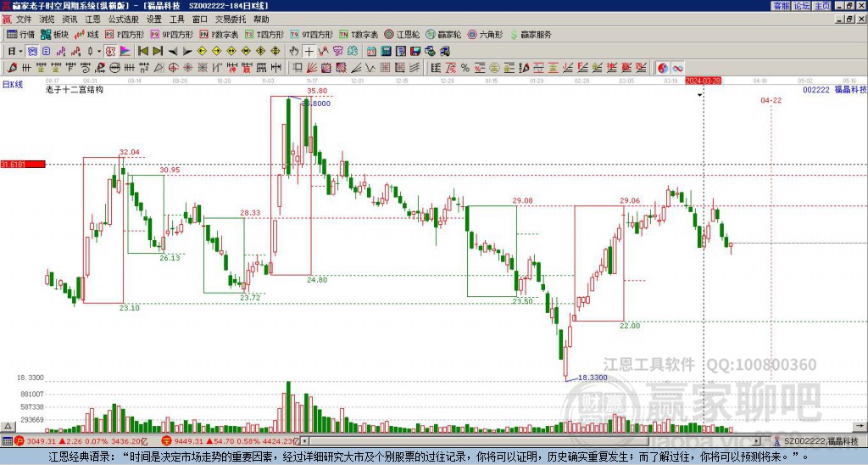Click the red 31.6181 price label

pos(23,165)
